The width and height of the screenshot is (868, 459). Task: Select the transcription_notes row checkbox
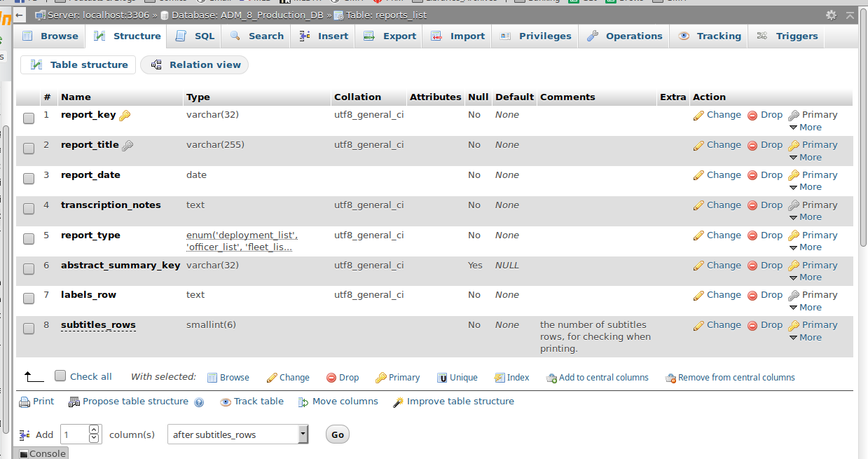(x=29, y=209)
